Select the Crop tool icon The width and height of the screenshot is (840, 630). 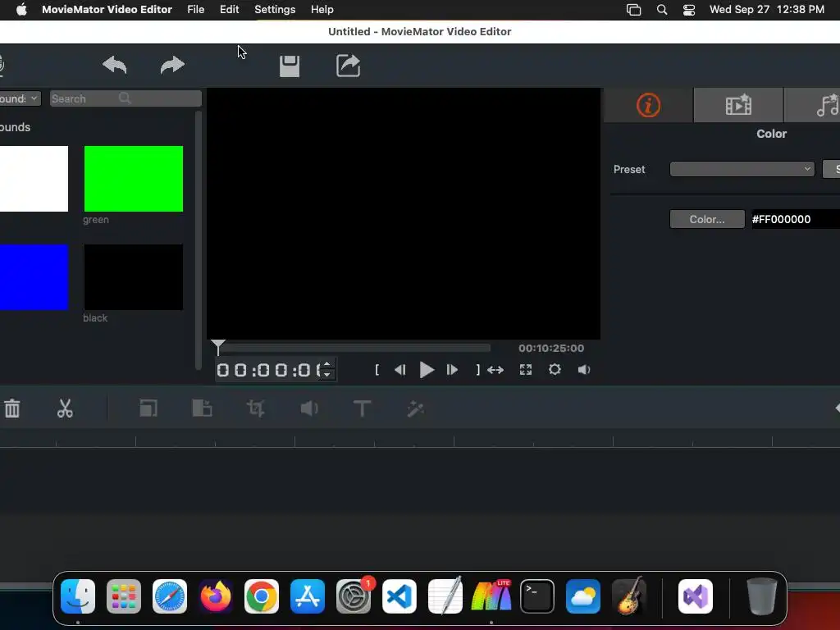tap(256, 409)
